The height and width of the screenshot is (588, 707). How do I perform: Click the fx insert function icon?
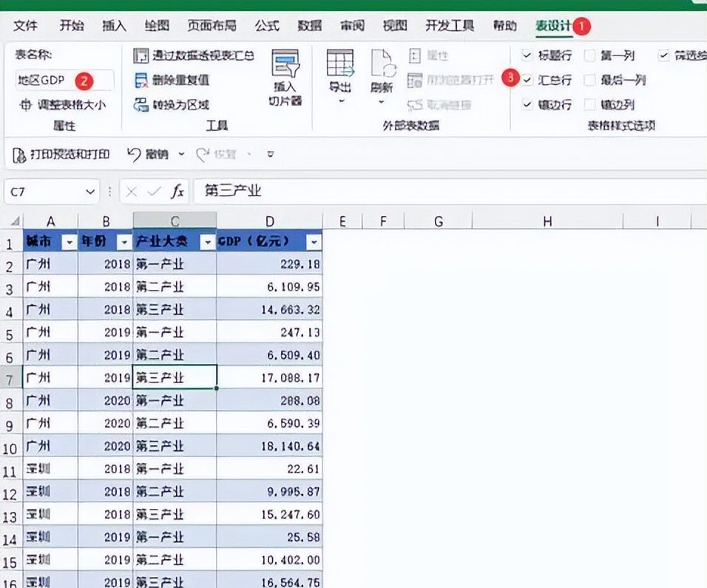click(x=177, y=192)
